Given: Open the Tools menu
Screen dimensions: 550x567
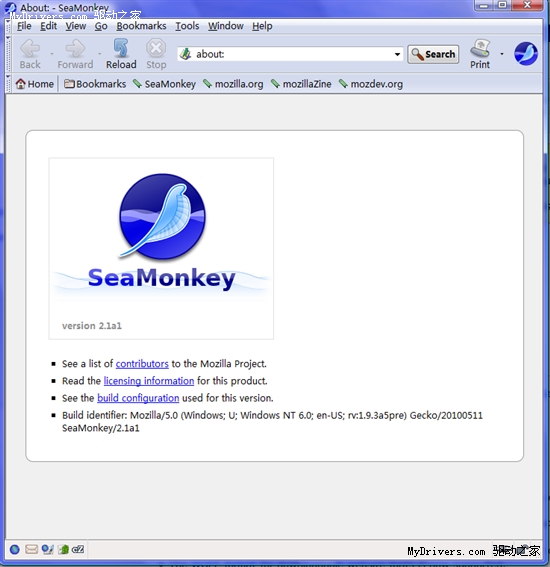Looking at the screenshot, I should [x=187, y=26].
